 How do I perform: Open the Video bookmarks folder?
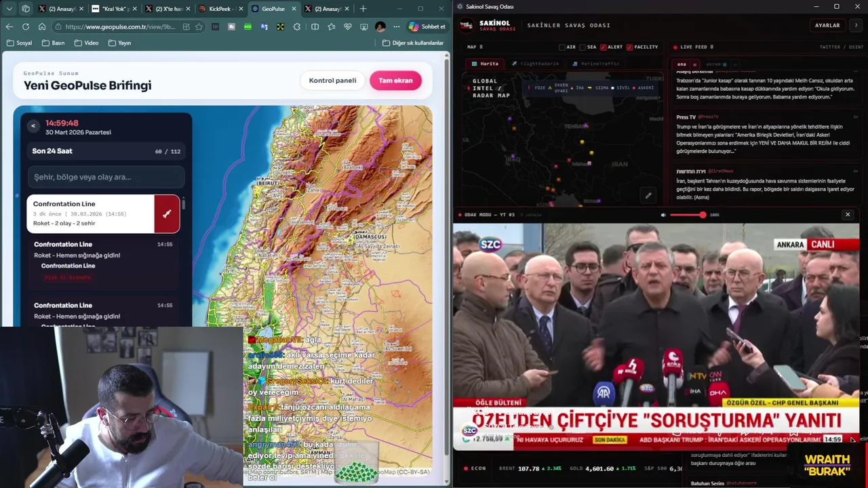pyautogui.click(x=87, y=43)
